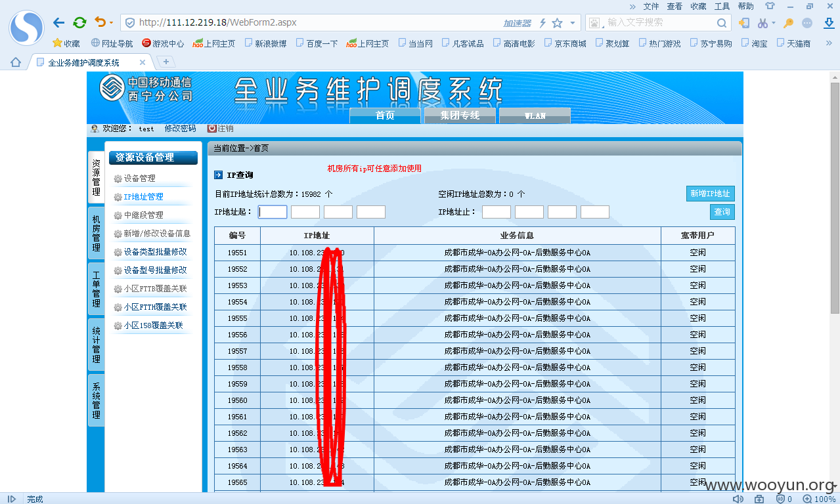Focus the first IP地址起 octet field
Image resolution: width=840 pixels, height=504 pixels.
coord(273,212)
